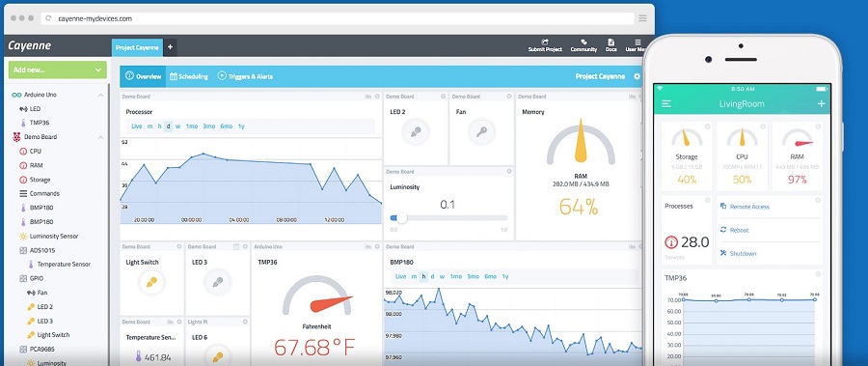Toggle the Light Switch button
This screenshot has height=366, width=868.
151,282
